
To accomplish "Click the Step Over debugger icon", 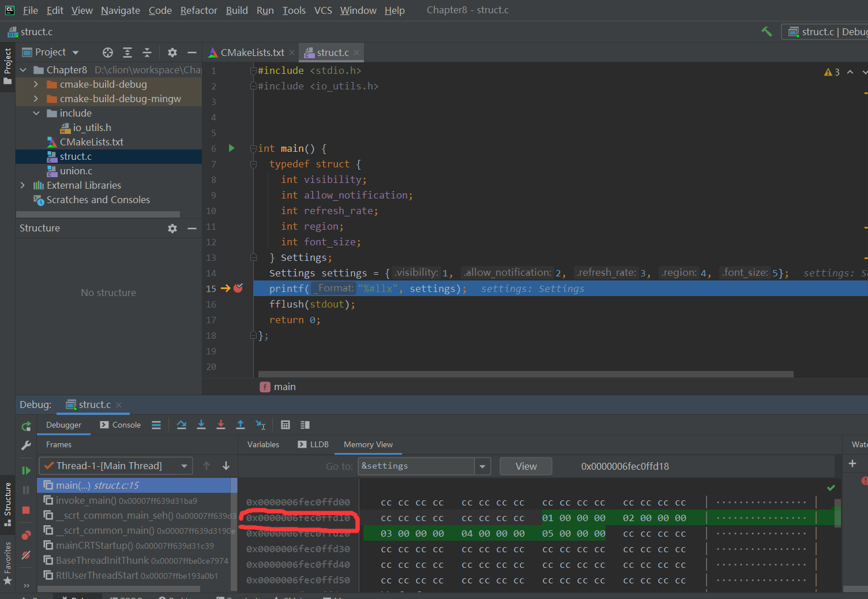I will 182,425.
